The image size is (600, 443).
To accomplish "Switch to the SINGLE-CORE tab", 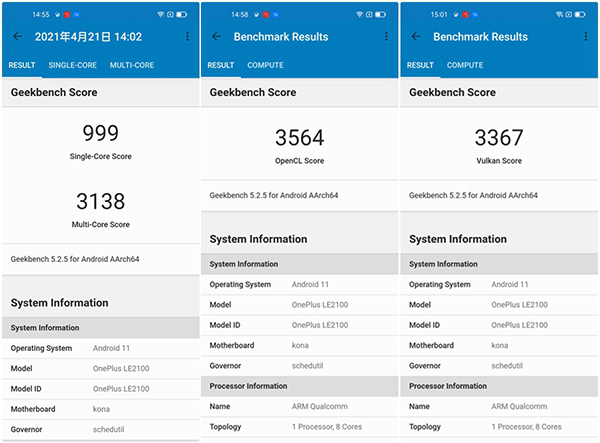I will (72, 66).
